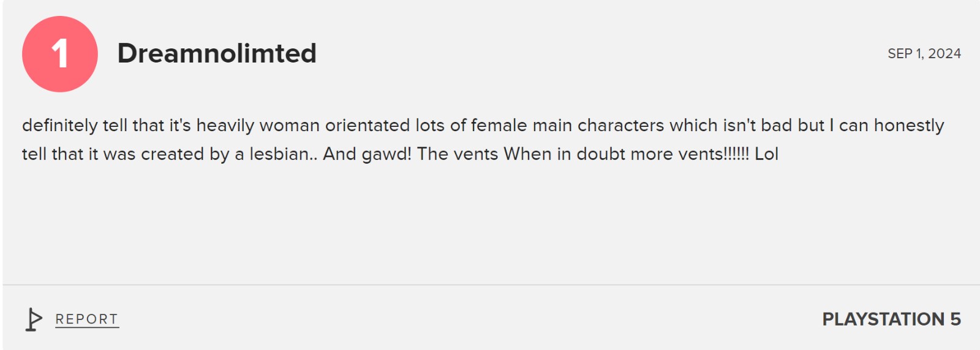Click the horizontal divider above REPORT
This screenshot has width=980, height=350.
(x=490, y=284)
